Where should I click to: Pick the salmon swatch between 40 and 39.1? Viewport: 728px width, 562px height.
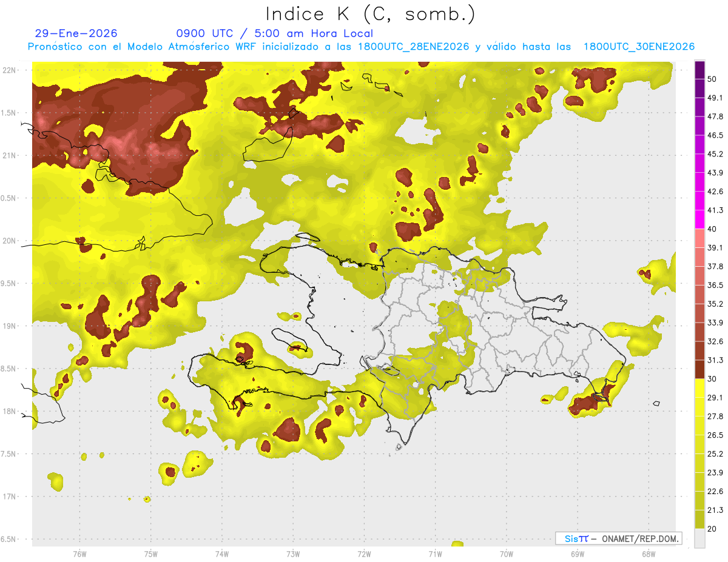pyautogui.click(x=699, y=238)
